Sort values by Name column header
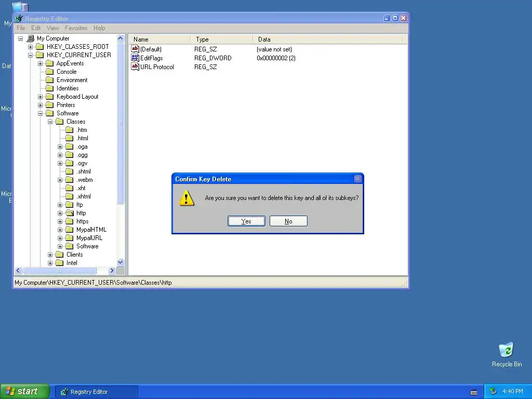The image size is (532, 399). pos(159,39)
